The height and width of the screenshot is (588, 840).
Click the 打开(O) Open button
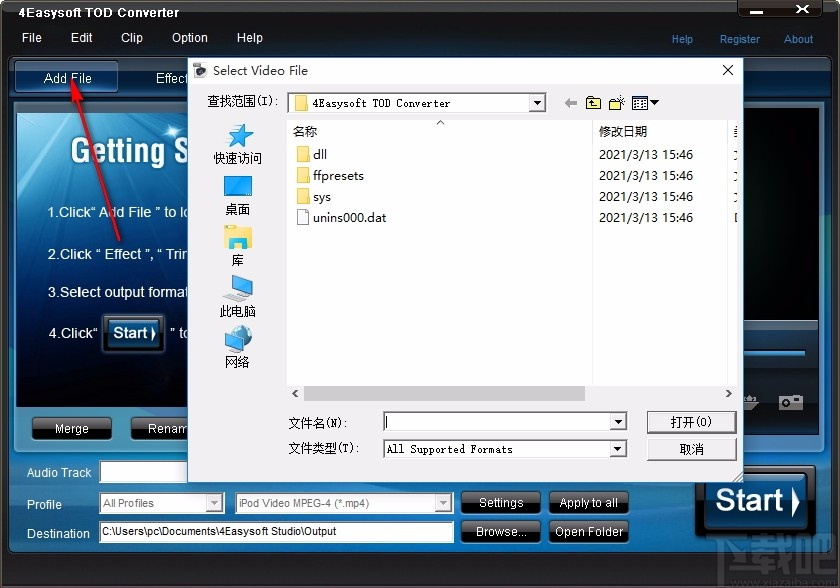[x=691, y=422]
